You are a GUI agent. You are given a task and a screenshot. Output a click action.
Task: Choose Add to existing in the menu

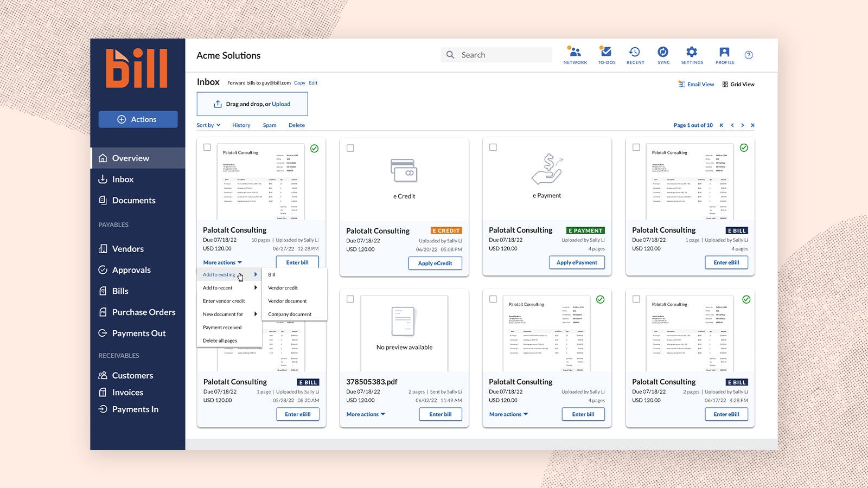click(x=229, y=275)
